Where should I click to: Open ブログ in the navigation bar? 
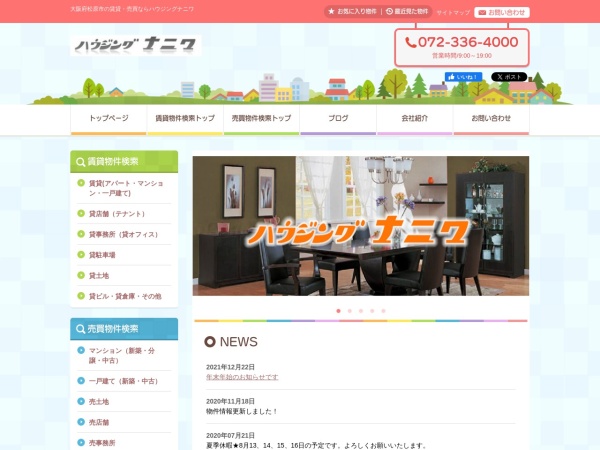(338, 119)
